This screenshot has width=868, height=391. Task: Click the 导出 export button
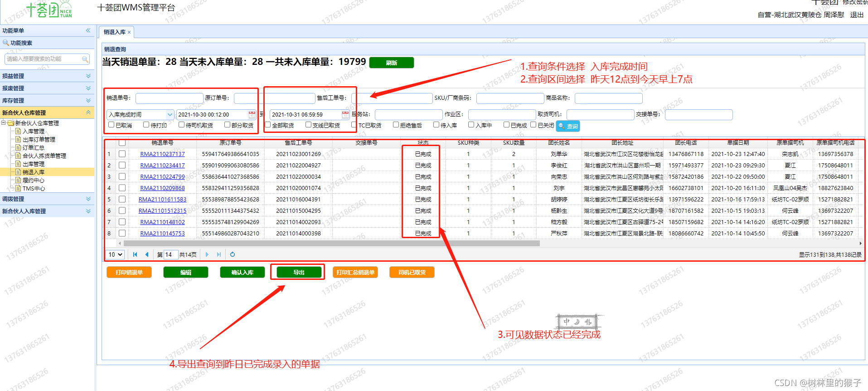(x=299, y=272)
